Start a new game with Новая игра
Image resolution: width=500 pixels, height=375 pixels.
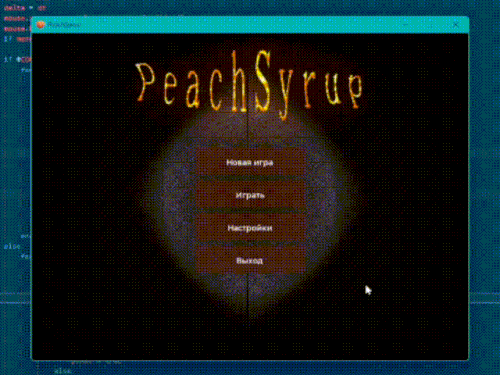(x=250, y=162)
